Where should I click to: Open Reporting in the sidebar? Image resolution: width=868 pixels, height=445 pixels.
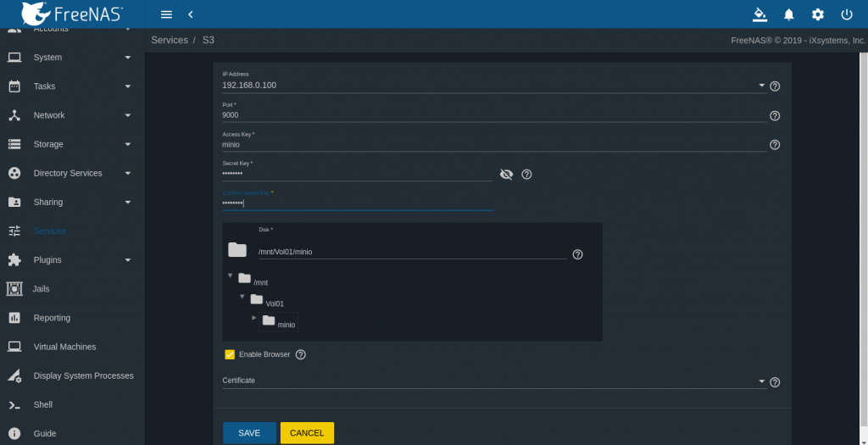pyautogui.click(x=52, y=318)
